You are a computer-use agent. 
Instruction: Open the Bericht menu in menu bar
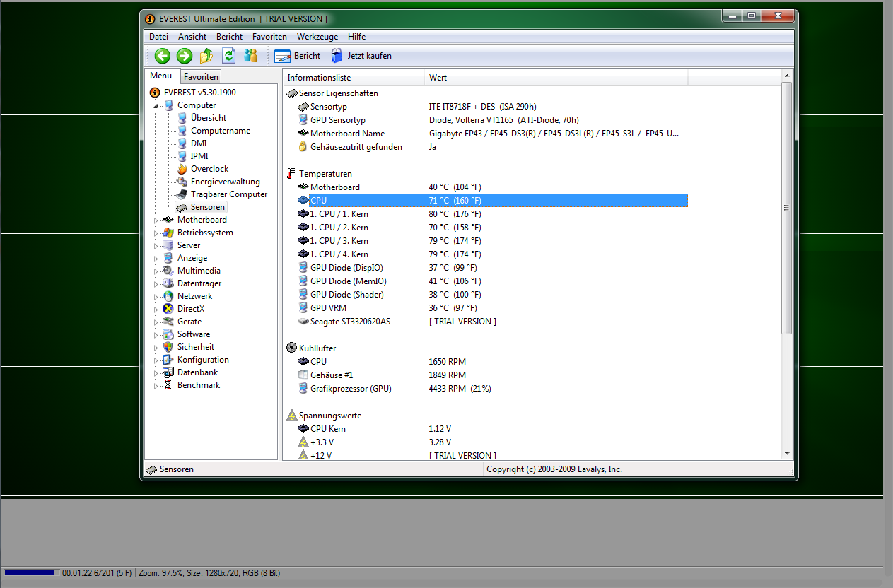click(229, 37)
